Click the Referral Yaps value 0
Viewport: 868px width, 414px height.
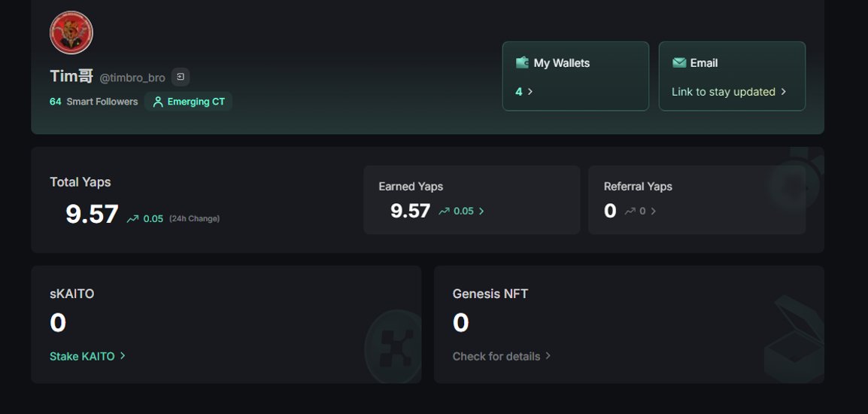[x=610, y=211]
